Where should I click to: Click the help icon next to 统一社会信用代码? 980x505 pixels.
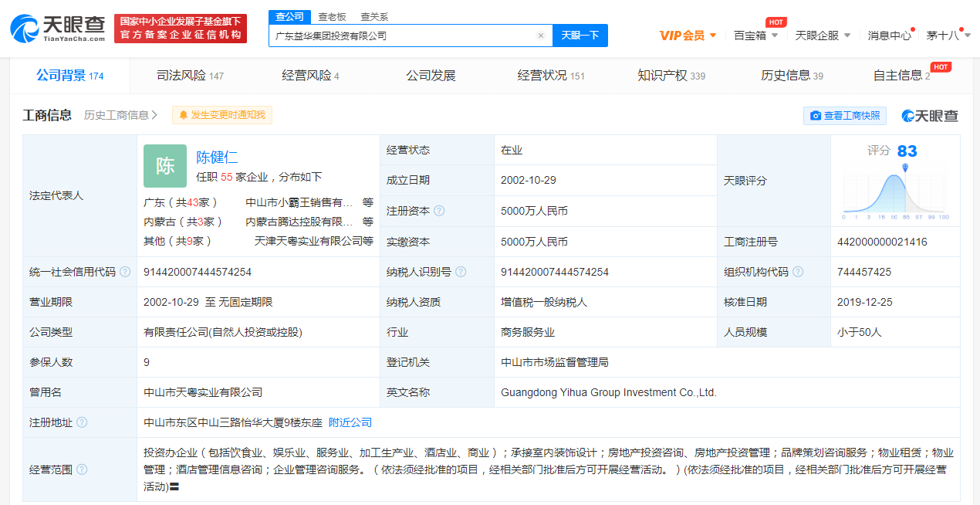tap(125, 272)
